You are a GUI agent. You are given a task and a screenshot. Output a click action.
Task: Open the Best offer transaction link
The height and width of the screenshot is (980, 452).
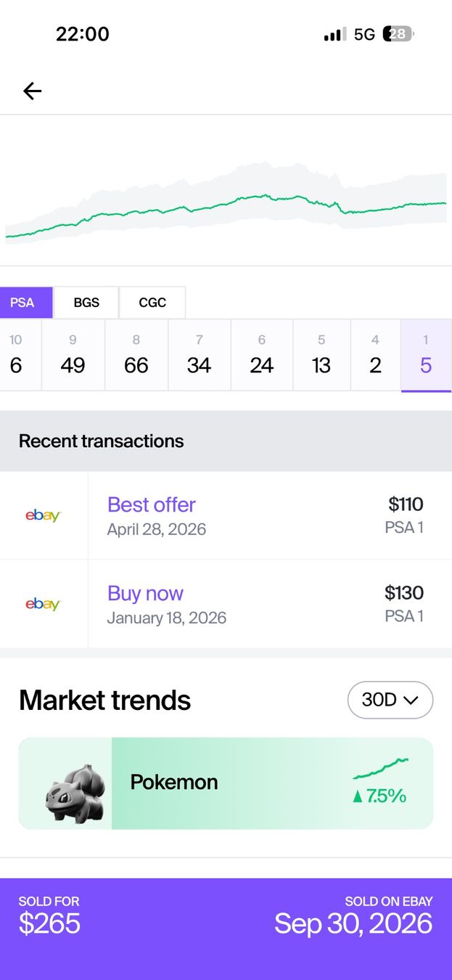(x=152, y=505)
